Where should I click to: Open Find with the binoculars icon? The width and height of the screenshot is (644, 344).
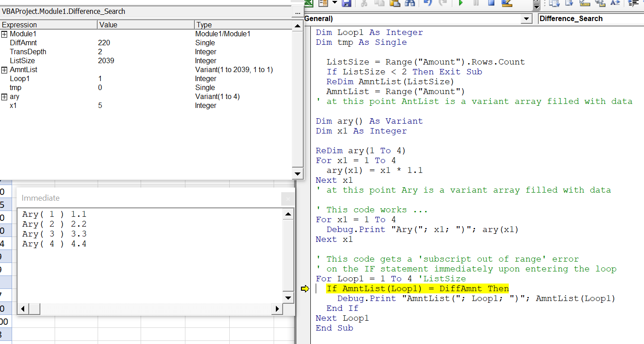410,3
